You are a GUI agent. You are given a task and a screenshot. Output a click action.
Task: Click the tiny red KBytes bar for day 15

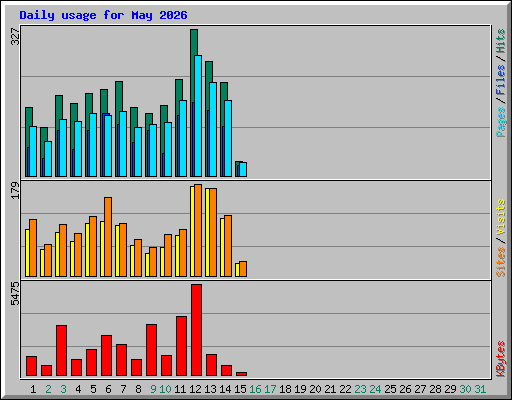click(x=241, y=374)
